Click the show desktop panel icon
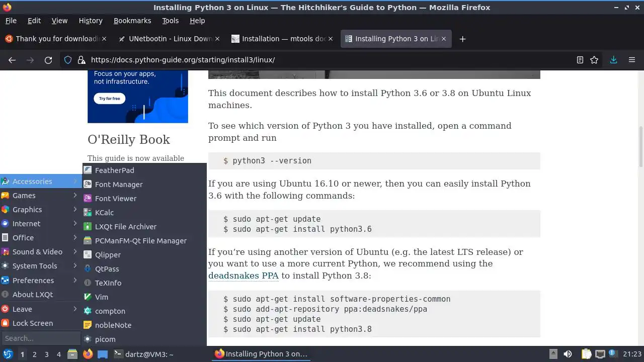 pos(103,354)
